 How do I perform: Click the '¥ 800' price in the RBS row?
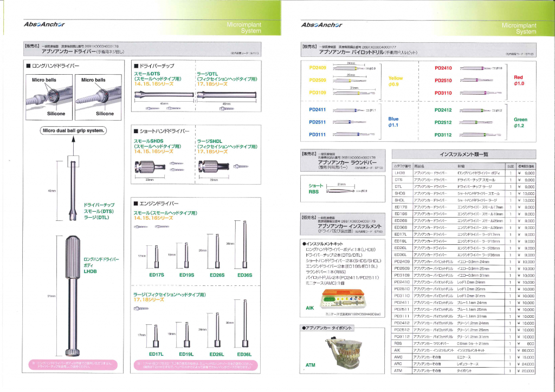(526, 344)
